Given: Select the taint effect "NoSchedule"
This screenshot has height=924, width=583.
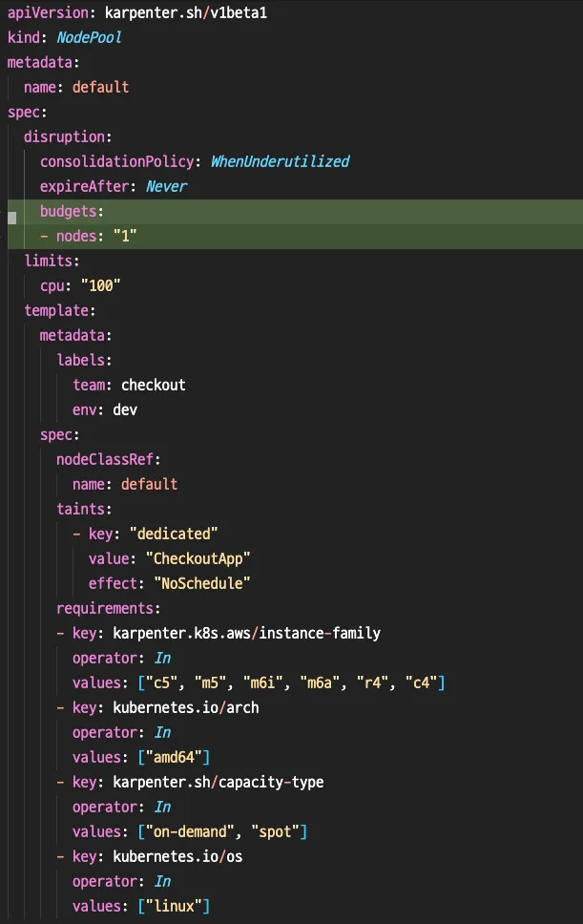Looking at the screenshot, I should coord(202,583).
